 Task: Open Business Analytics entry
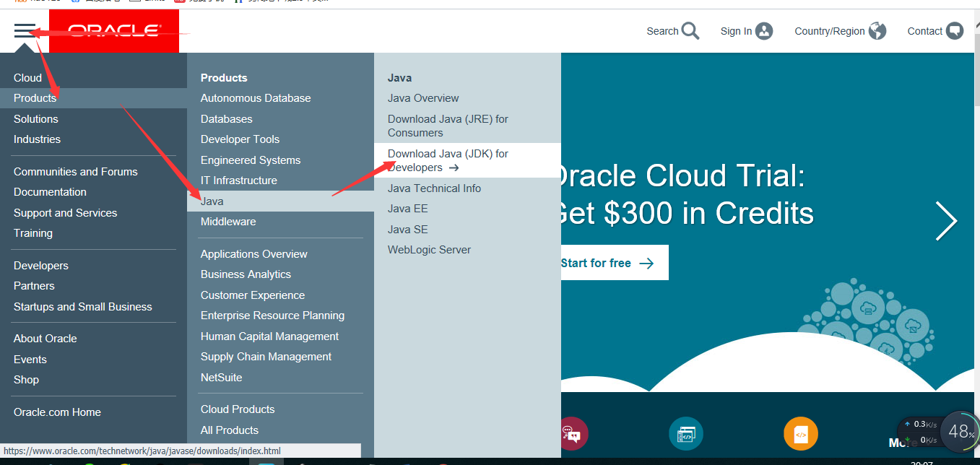point(246,274)
